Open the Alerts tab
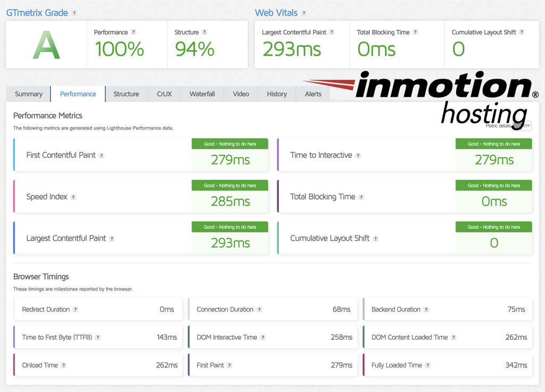Image resolution: width=545 pixels, height=392 pixels. [x=313, y=94]
